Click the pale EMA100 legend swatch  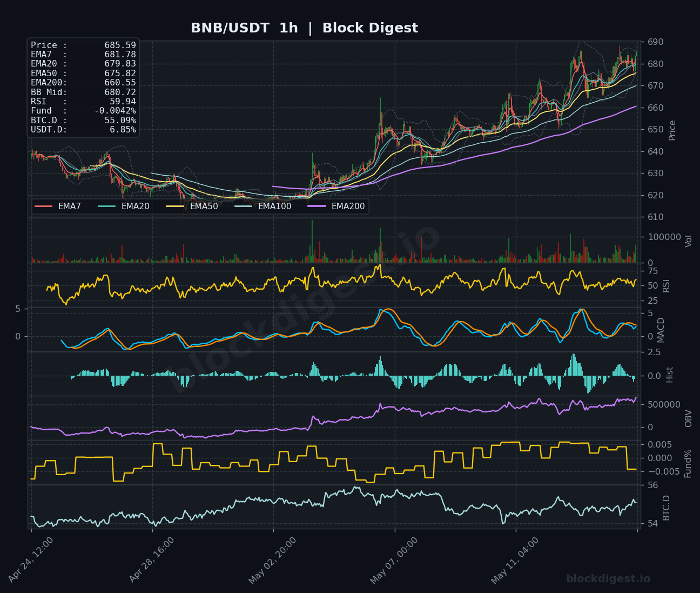244,206
